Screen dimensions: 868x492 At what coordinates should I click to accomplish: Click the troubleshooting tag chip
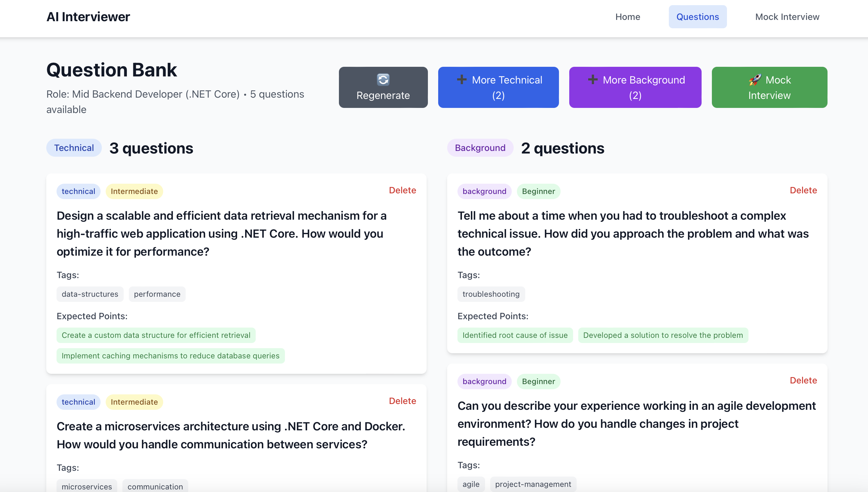(491, 294)
